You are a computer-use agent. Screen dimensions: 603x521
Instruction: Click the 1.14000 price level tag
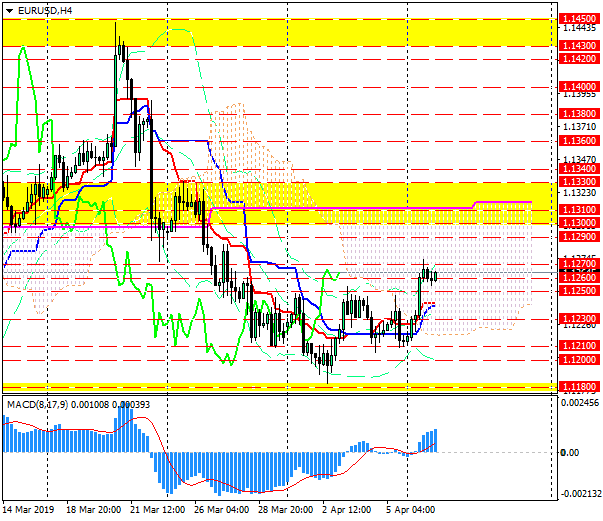coord(579,87)
